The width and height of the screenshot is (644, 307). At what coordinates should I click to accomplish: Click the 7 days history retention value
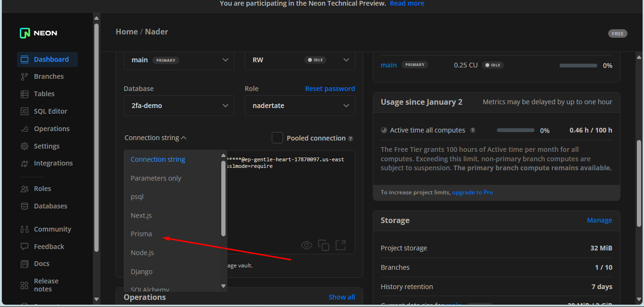coord(602,287)
